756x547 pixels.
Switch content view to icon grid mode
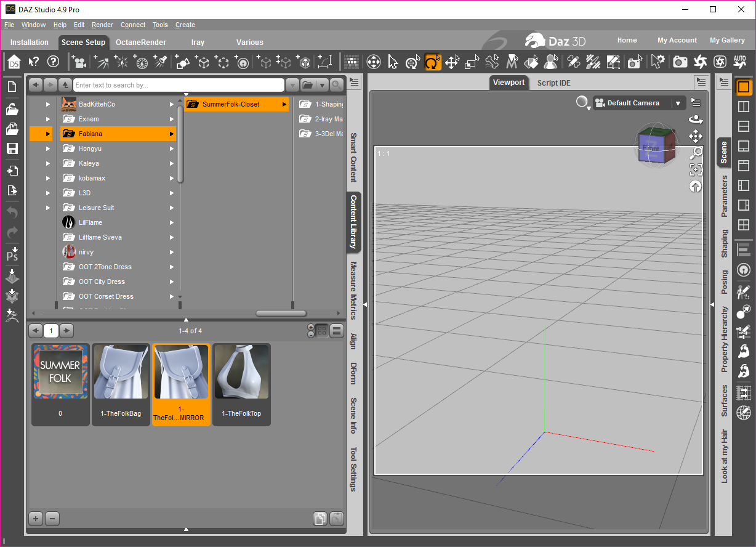pos(322,331)
